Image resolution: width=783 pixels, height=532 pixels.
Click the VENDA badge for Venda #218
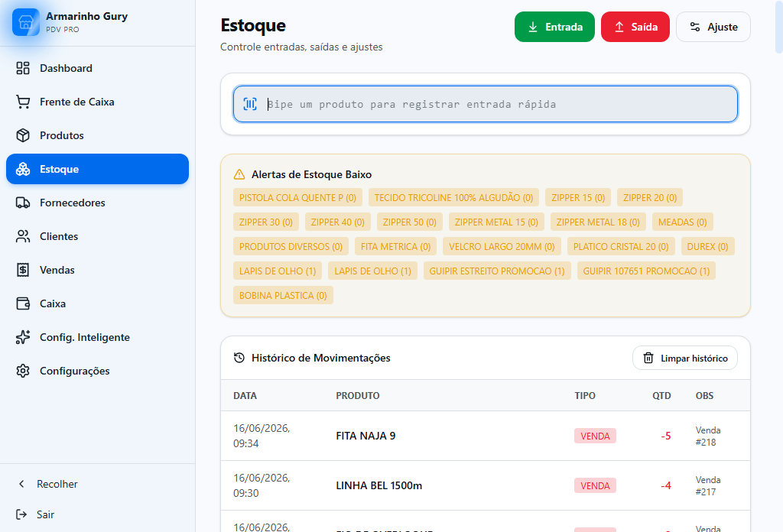(x=595, y=436)
